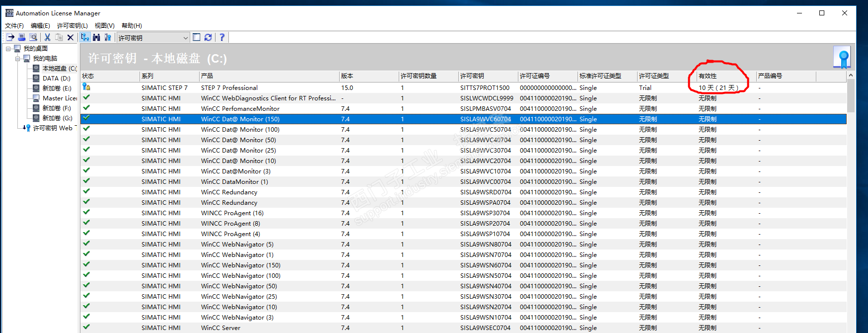868x333 pixels.
Task: Select the STEP 7 Professional product row
Action: [463, 87]
